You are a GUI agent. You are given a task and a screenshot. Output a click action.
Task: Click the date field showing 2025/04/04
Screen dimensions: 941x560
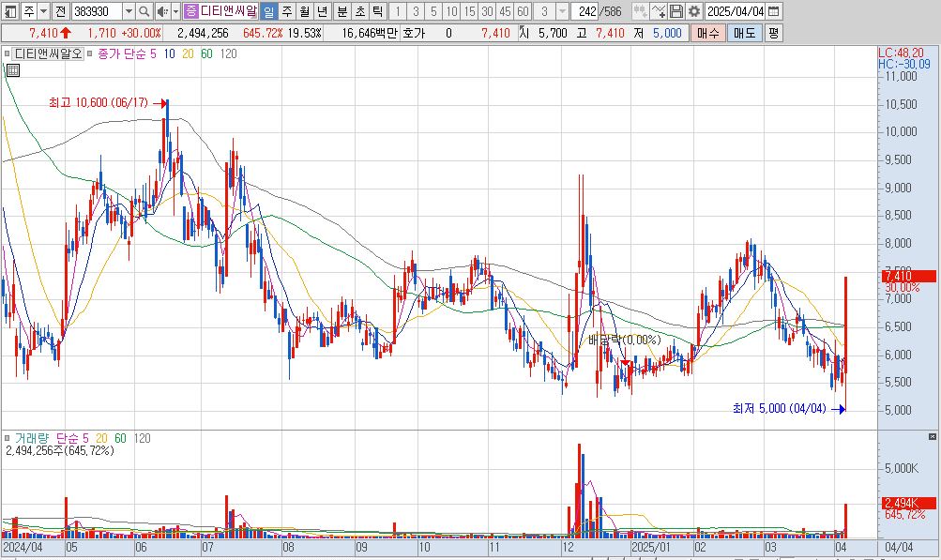coord(736,11)
